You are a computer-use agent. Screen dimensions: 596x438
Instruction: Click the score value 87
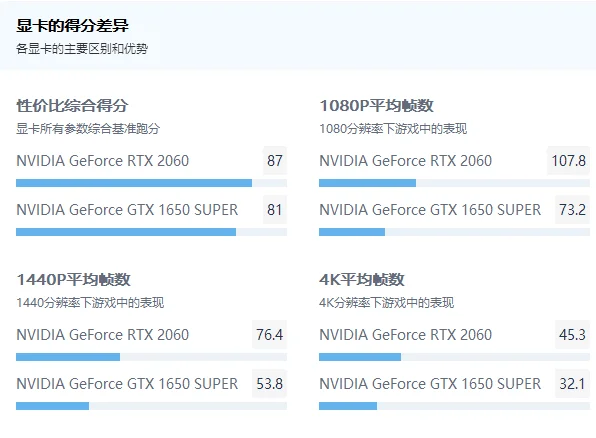click(275, 161)
